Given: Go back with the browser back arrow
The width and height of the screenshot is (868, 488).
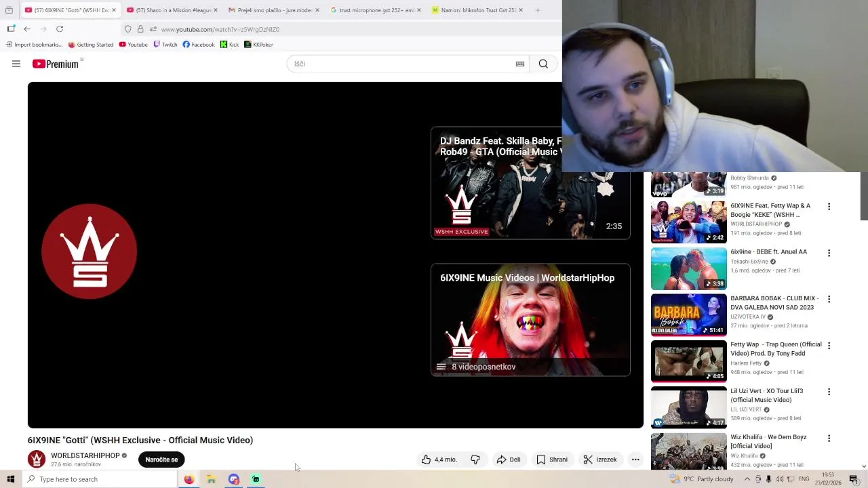Looking at the screenshot, I should pyautogui.click(x=27, y=29).
